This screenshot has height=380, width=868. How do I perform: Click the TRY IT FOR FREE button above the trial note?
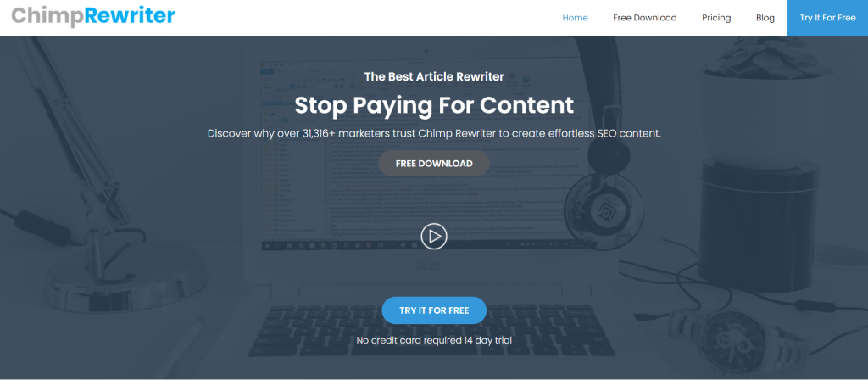coord(434,310)
